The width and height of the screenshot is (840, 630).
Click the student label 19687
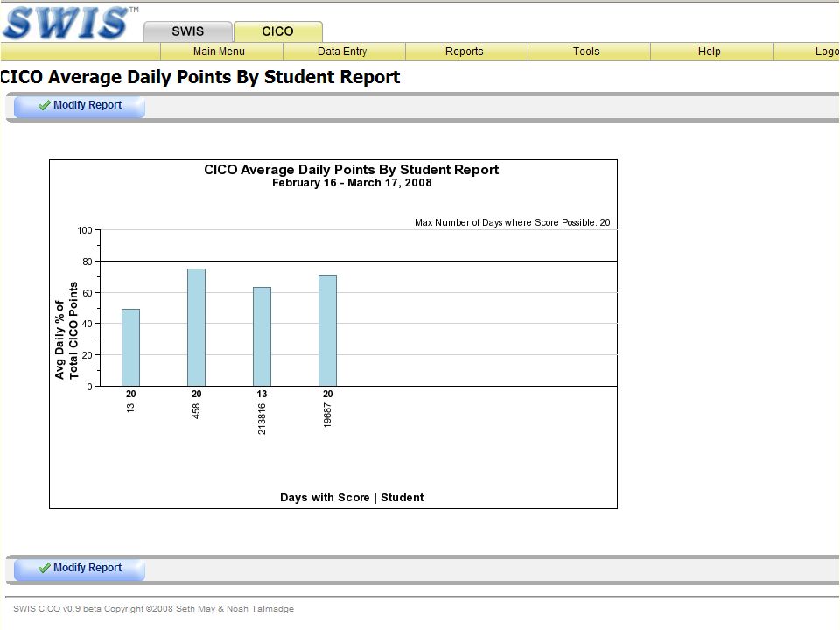(x=328, y=415)
